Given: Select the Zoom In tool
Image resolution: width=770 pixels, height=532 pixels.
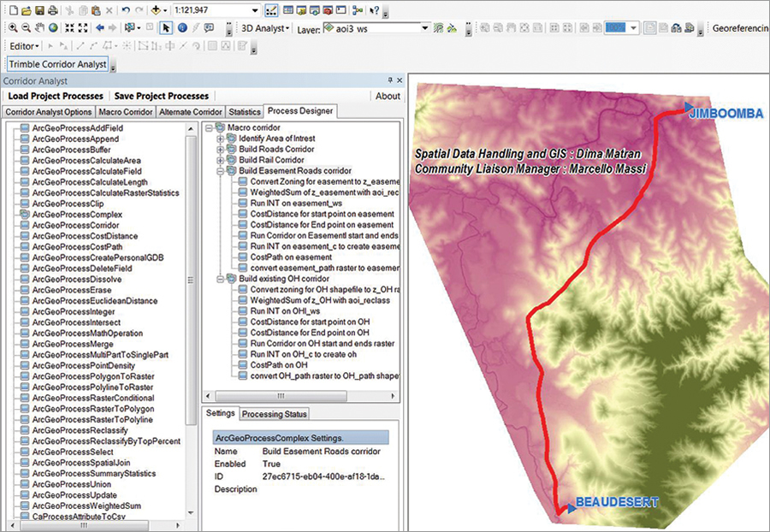Looking at the screenshot, I should (13, 27).
